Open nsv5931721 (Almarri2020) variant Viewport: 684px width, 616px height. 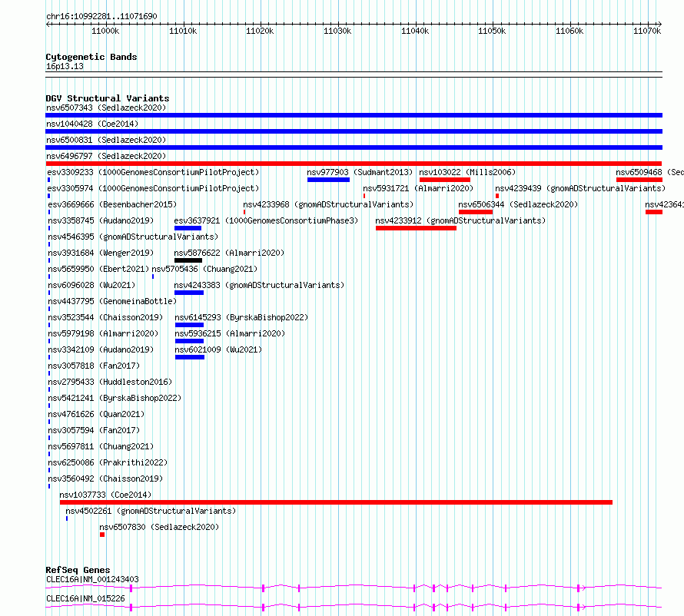pos(418,188)
